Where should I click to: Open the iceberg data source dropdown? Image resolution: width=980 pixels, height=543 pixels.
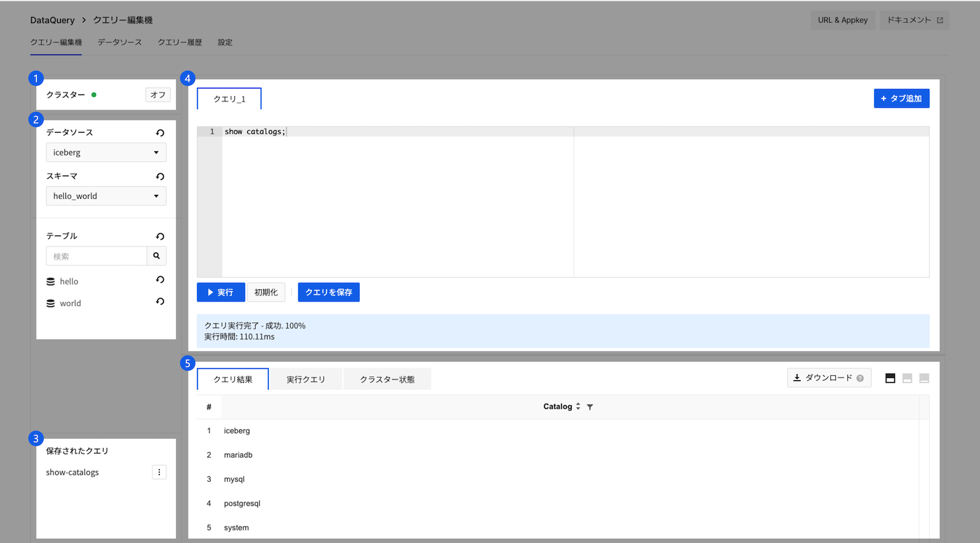tap(106, 153)
